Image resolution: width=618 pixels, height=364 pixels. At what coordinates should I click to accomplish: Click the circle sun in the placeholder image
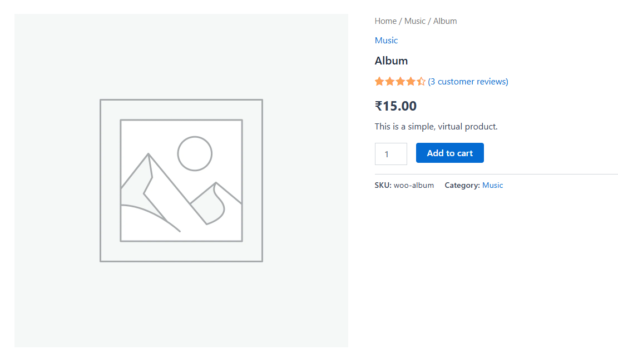pos(194,154)
